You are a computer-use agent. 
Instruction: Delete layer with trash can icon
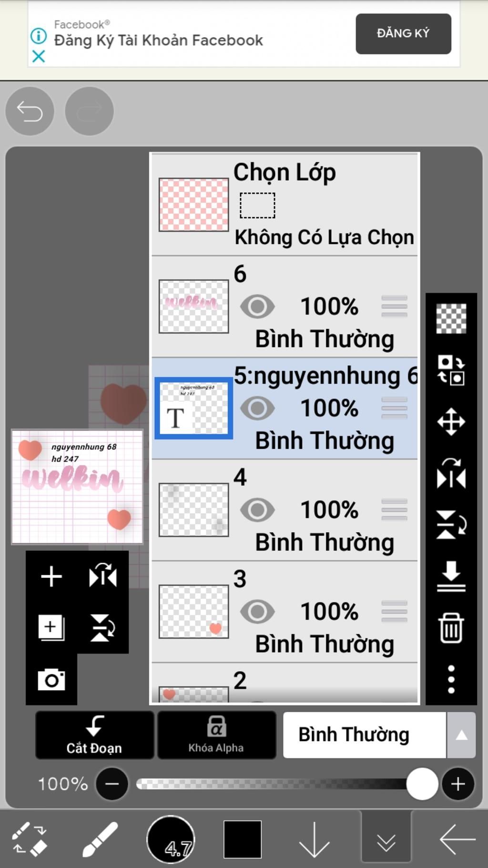pos(451,628)
